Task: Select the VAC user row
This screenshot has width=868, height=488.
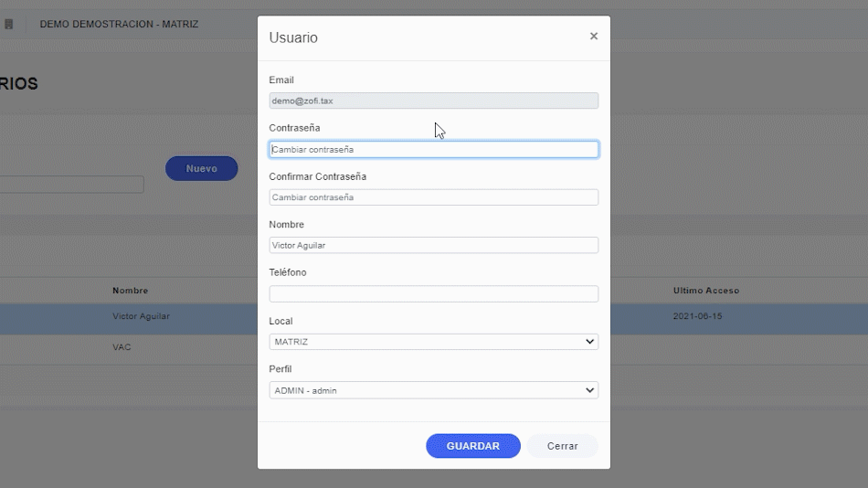Action: tap(122, 347)
